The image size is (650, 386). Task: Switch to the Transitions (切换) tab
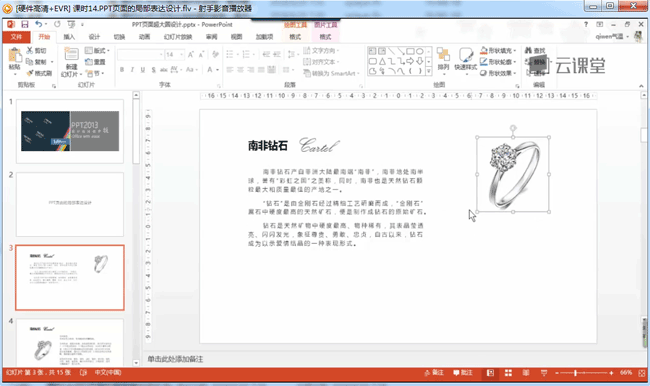coord(119,37)
